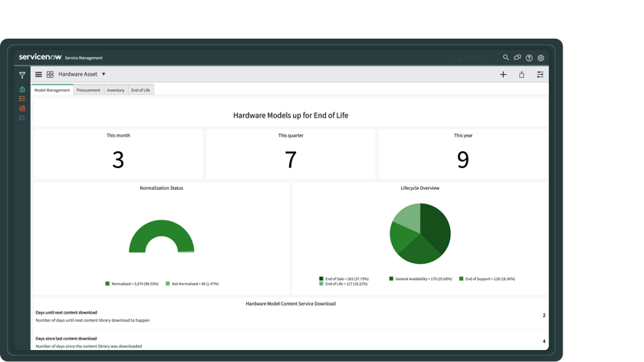Click 'Days until next content download' label

pyautogui.click(x=67, y=312)
